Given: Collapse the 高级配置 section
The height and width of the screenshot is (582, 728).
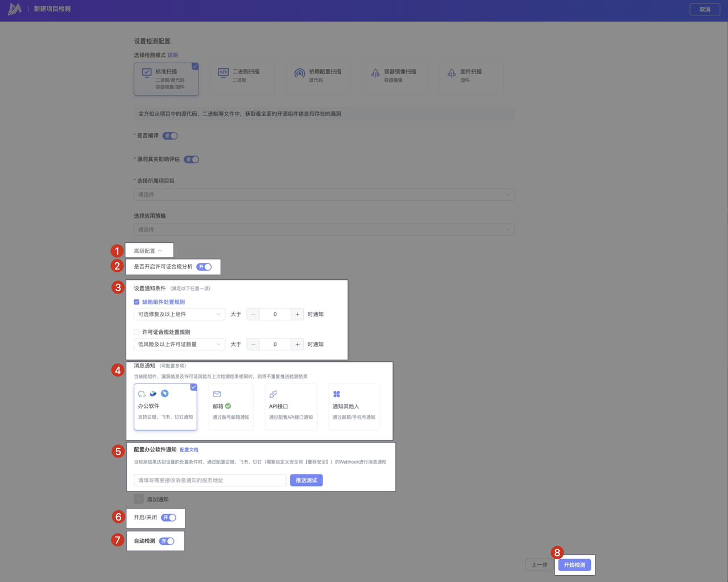Looking at the screenshot, I should [x=148, y=251].
